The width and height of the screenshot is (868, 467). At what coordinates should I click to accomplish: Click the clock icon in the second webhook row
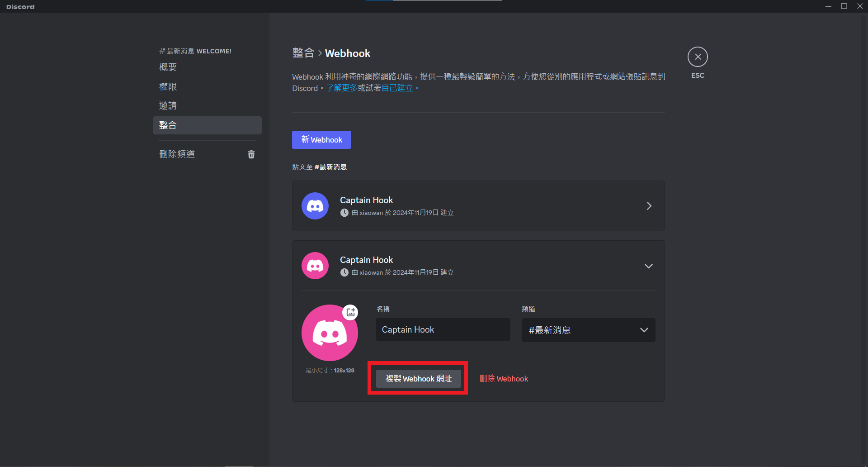click(344, 272)
